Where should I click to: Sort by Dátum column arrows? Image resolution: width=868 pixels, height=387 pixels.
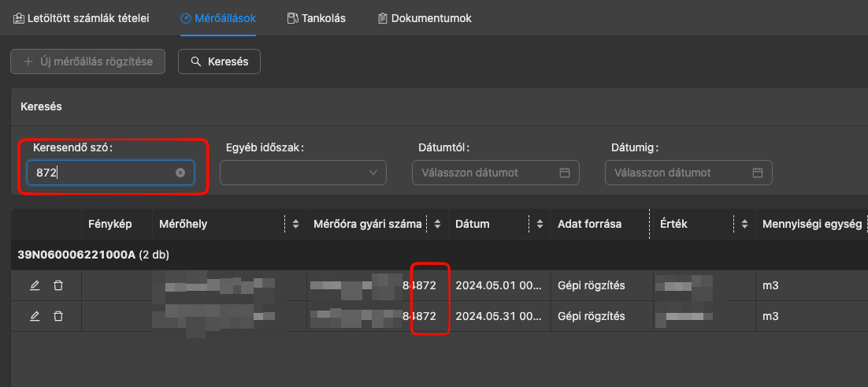(540, 224)
